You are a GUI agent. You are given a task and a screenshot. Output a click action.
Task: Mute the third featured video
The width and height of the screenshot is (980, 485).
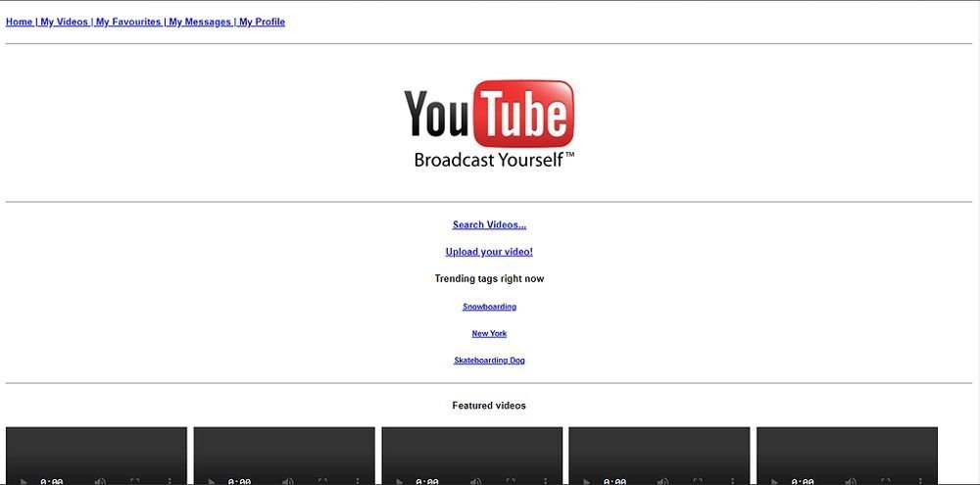[475, 482]
